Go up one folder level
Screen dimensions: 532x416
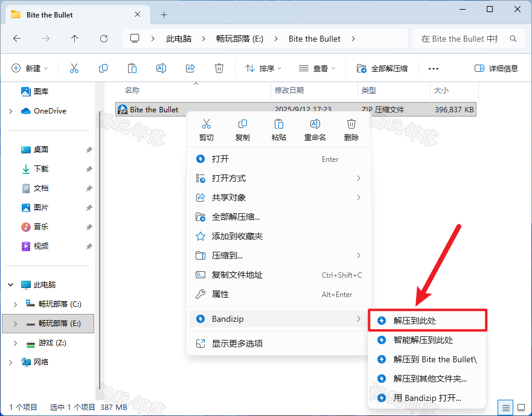pos(75,39)
